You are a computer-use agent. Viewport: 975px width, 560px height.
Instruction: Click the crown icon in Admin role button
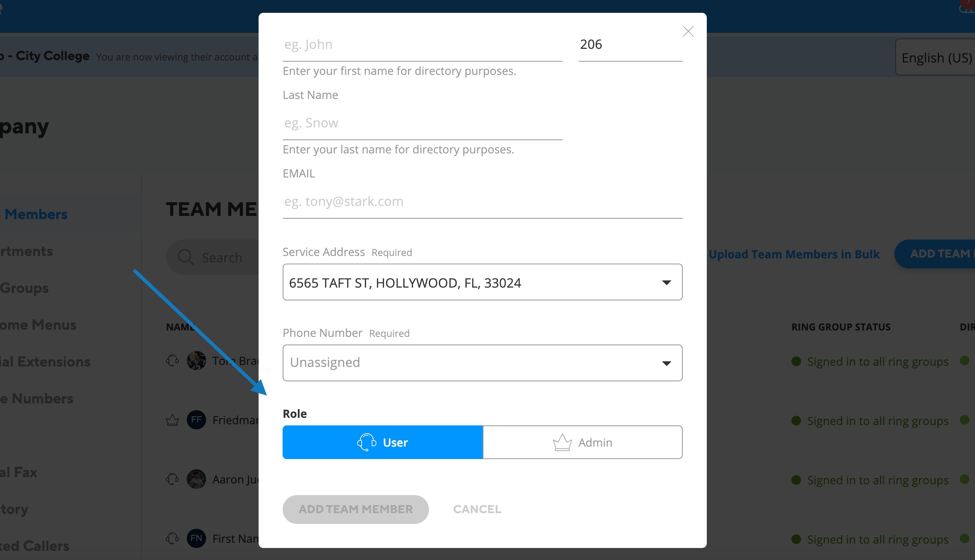point(562,442)
